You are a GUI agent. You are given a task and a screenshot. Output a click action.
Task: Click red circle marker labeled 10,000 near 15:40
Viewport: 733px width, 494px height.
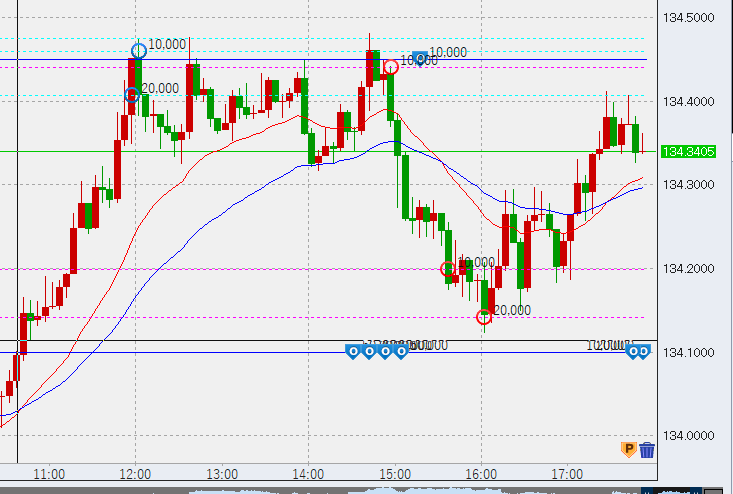448,268
